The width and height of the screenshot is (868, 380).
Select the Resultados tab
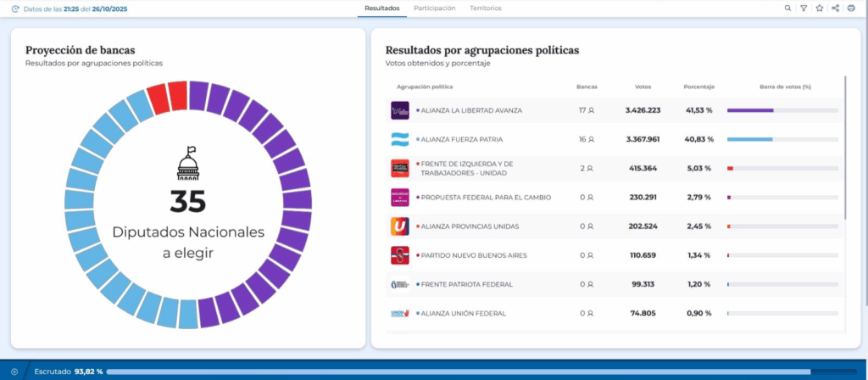tap(382, 8)
